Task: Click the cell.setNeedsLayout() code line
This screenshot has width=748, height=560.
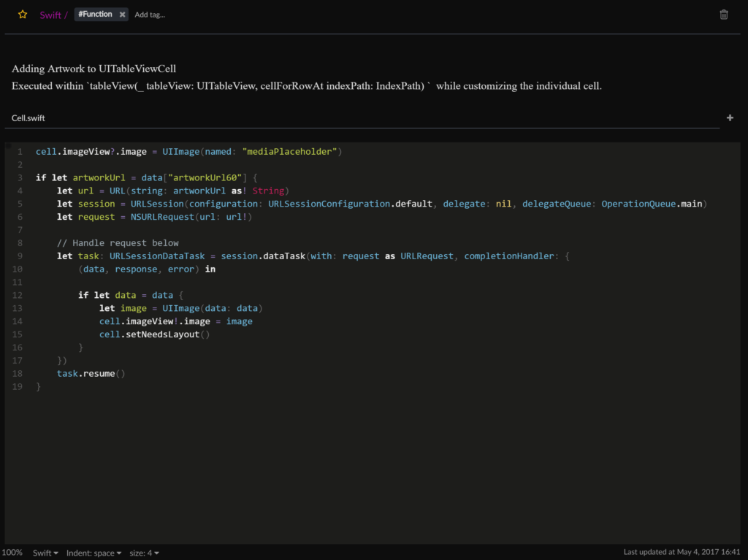Action: point(154,334)
